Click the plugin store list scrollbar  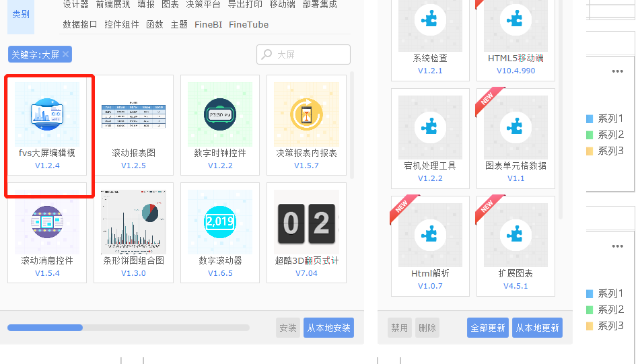(352, 125)
